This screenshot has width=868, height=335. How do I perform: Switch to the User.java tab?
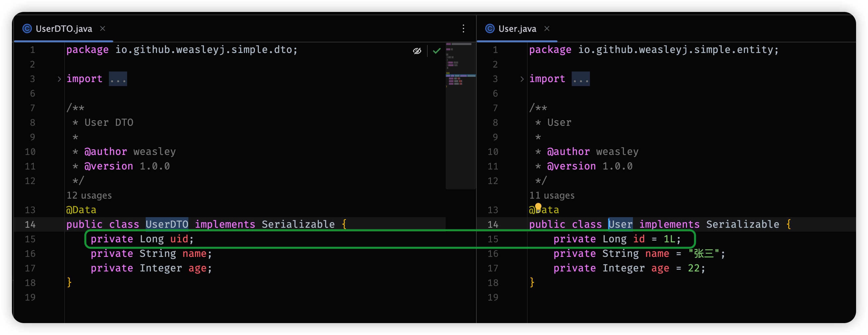517,29
